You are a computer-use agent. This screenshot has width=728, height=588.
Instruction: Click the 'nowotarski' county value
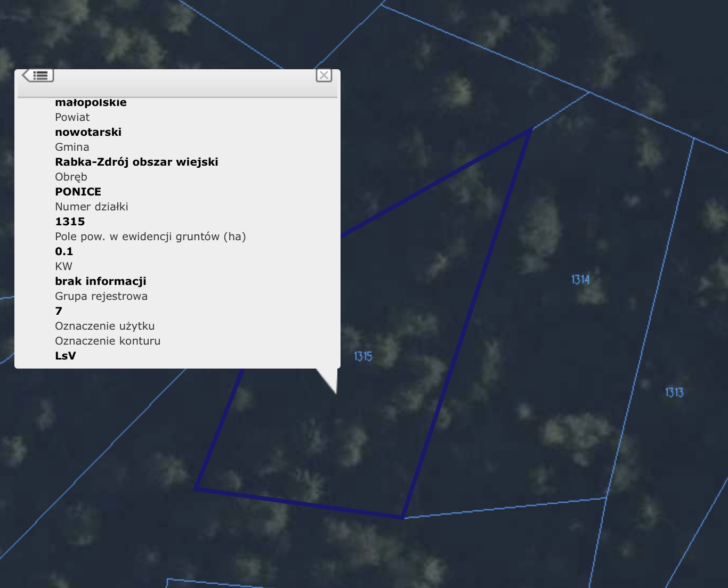88,132
